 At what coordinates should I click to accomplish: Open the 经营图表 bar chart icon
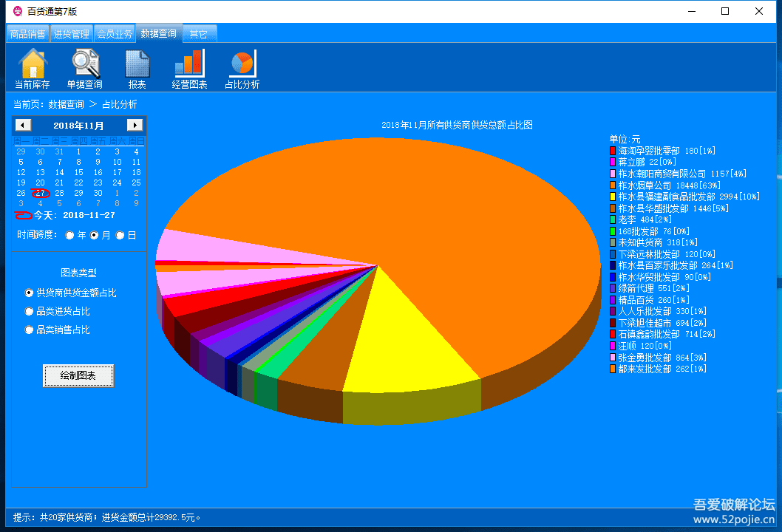pyautogui.click(x=189, y=64)
